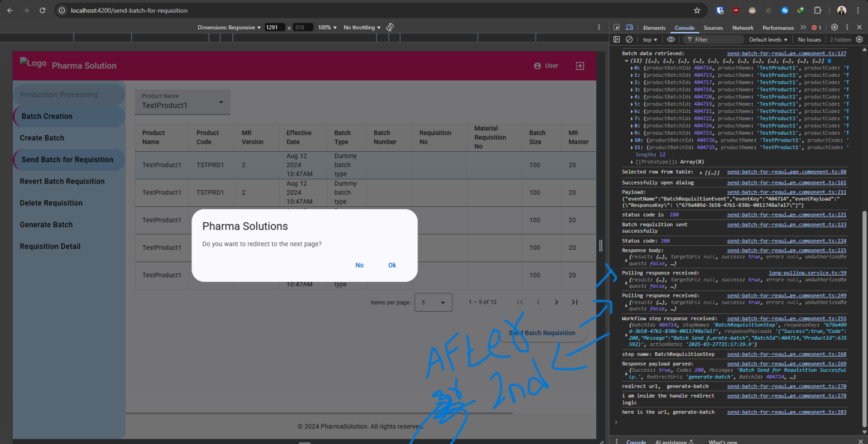The image size is (868, 444).
Task: Open Delete Requisition in the sidebar
Action: [x=51, y=203]
